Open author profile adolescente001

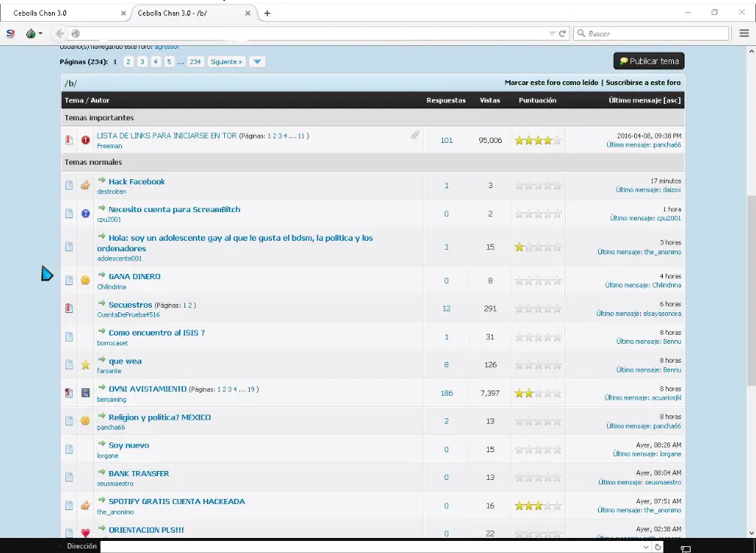119,258
